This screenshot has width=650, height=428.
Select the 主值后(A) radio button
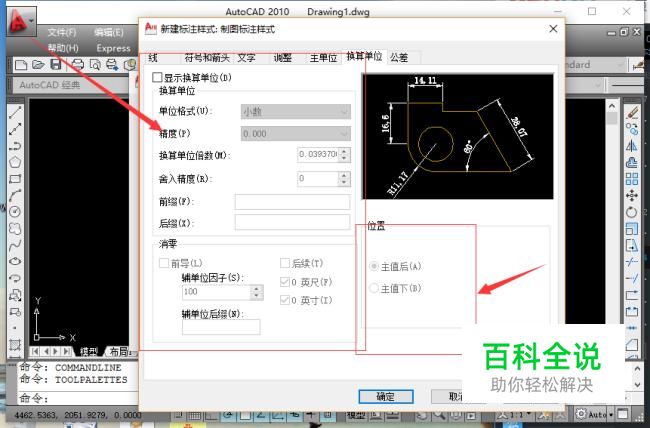[x=374, y=266]
